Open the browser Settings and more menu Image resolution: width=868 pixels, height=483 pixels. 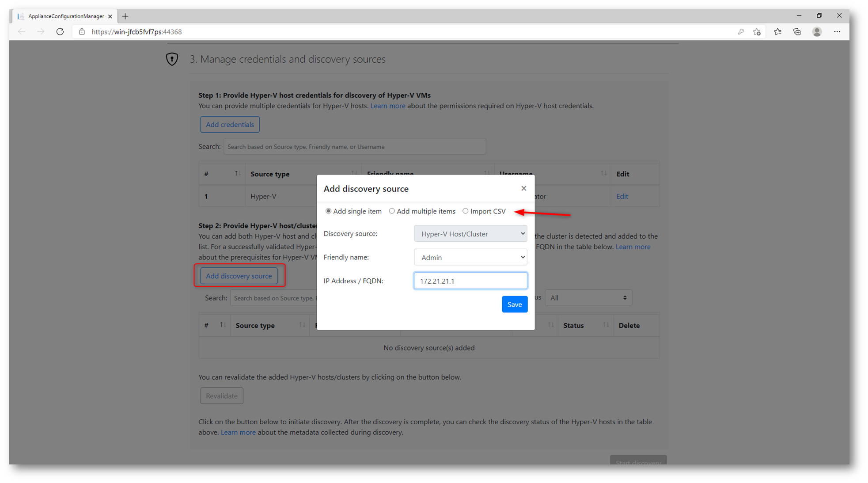pos(837,32)
